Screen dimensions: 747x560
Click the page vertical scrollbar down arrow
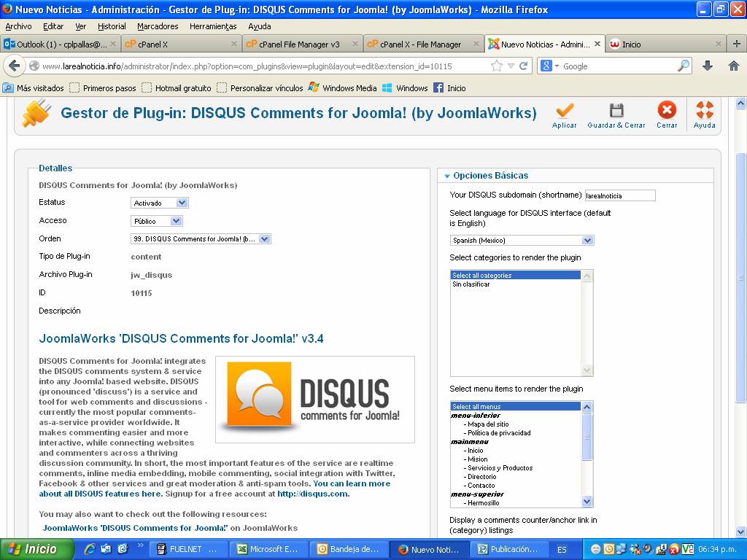pos(741,532)
